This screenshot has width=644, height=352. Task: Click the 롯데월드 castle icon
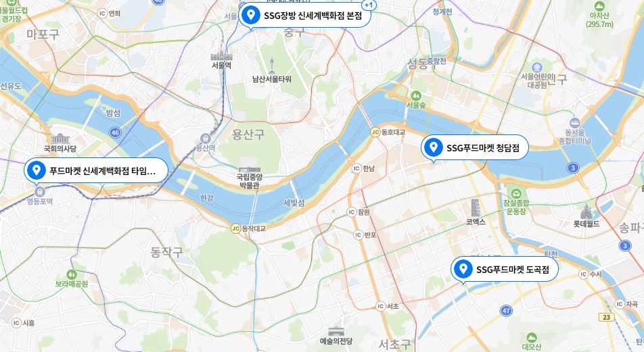click(x=586, y=211)
